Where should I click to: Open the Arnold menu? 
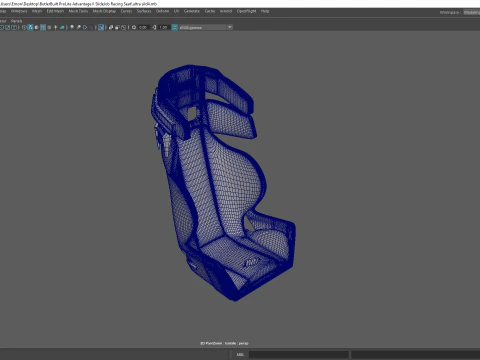pyautogui.click(x=226, y=11)
